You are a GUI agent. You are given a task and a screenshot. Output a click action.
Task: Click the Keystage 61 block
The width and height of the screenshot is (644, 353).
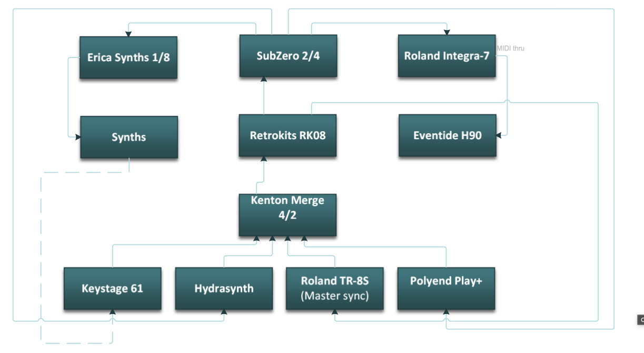113,288
